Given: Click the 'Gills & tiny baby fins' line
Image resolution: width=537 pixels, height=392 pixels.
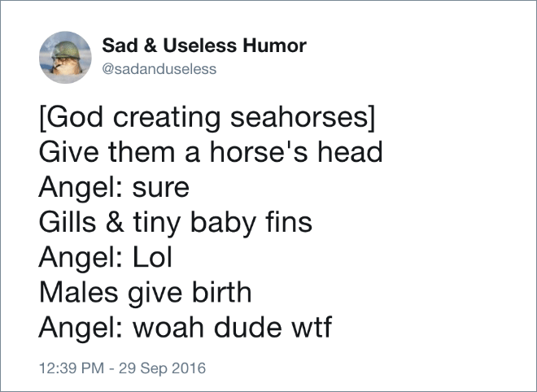Looking at the screenshot, I should tap(176, 224).
